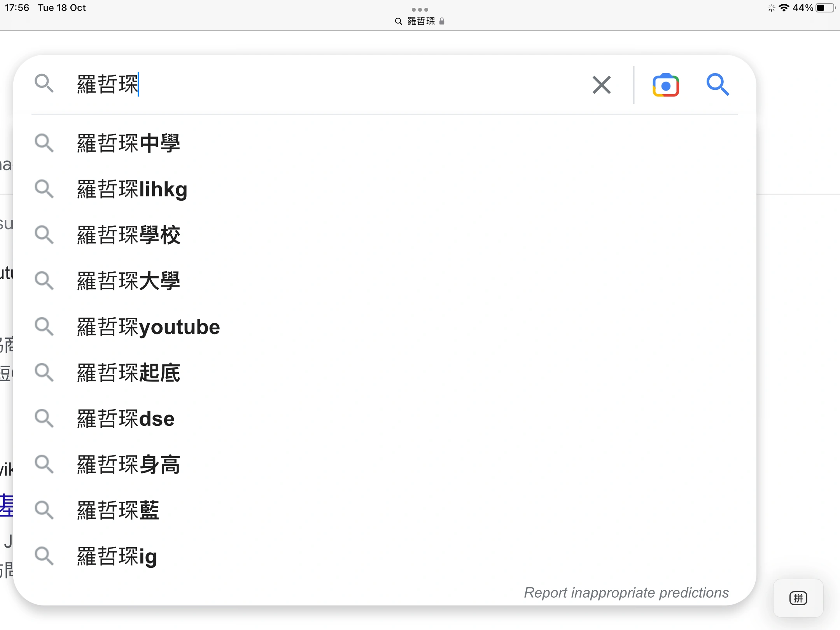Open Google Lens camera search

(x=665, y=85)
